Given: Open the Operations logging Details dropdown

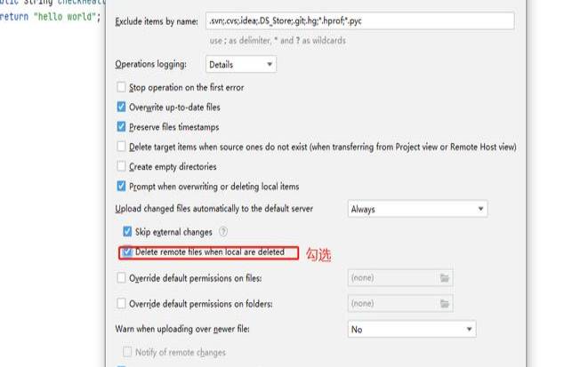Looking at the screenshot, I should pyautogui.click(x=241, y=64).
